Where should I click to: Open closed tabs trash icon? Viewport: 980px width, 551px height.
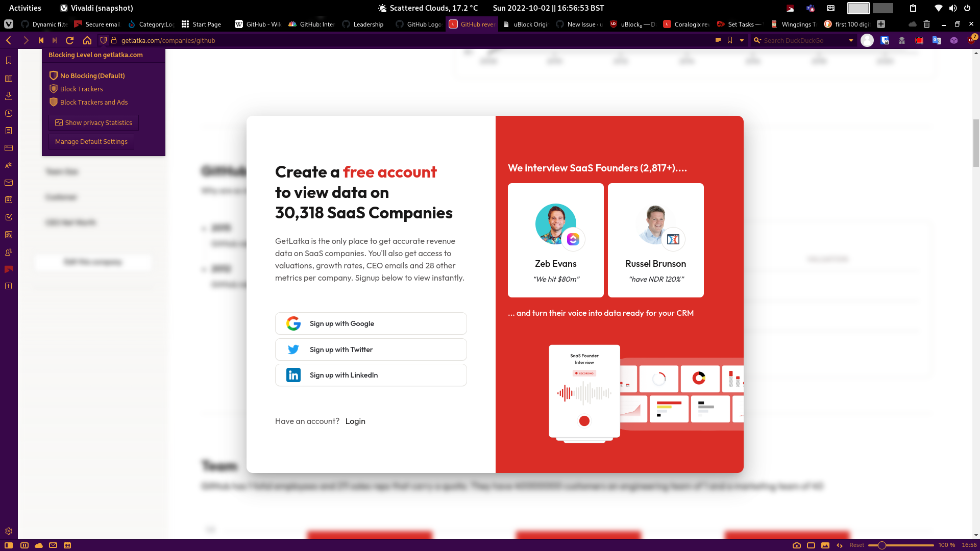coord(927,24)
